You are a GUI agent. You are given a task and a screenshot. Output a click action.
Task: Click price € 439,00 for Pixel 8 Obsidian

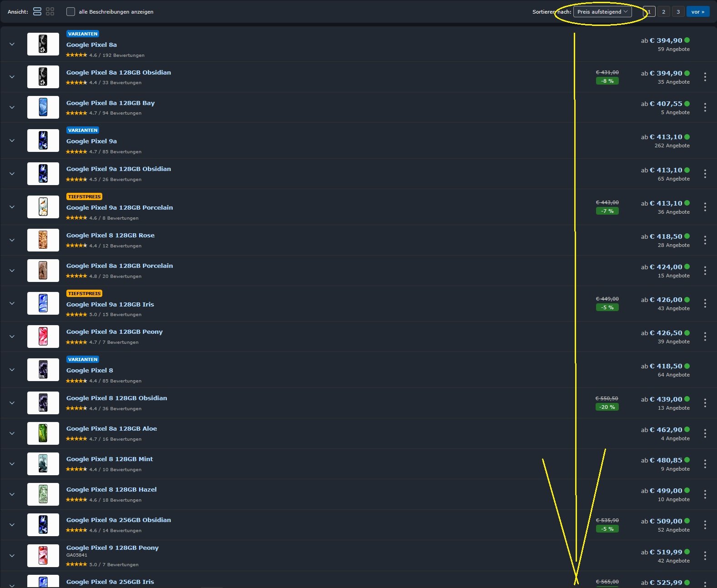point(666,399)
